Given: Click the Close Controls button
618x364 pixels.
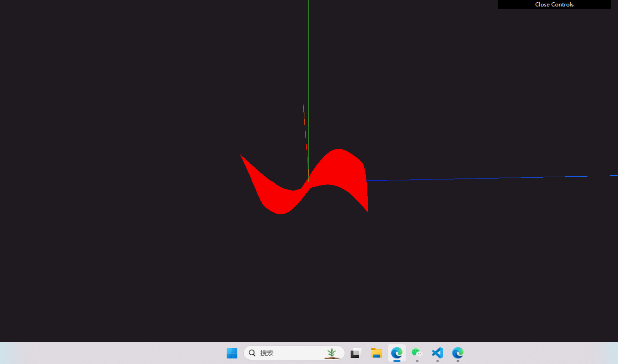Looking at the screenshot, I should coord(554,5).
